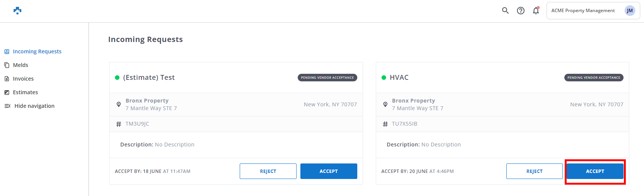Accept the (Estimate) Test request

(328, 171)
